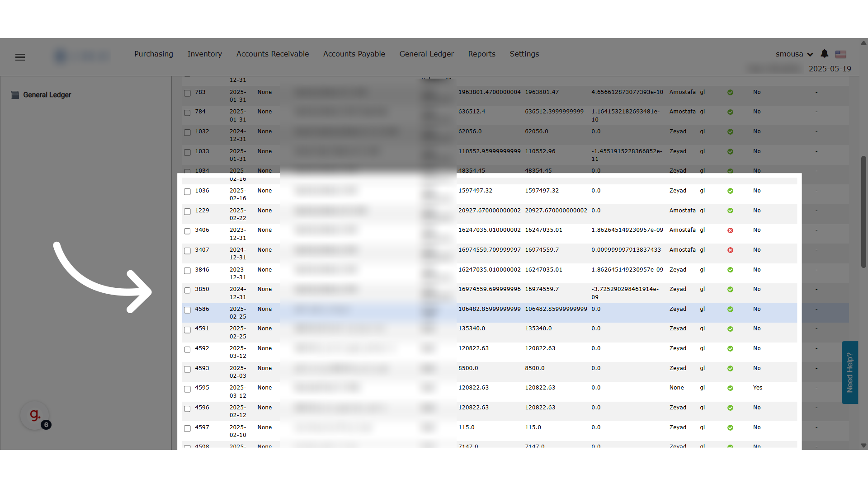Click green check status for entry 3850
The height and width of the screenshot is (488, 868).
click(x=730, y=290)
